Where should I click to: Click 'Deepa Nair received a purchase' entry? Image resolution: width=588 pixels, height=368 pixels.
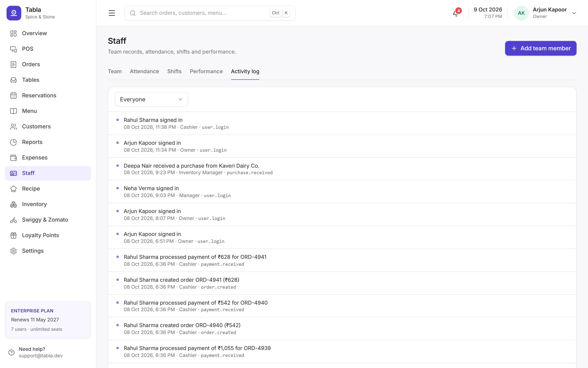(342, 169)
